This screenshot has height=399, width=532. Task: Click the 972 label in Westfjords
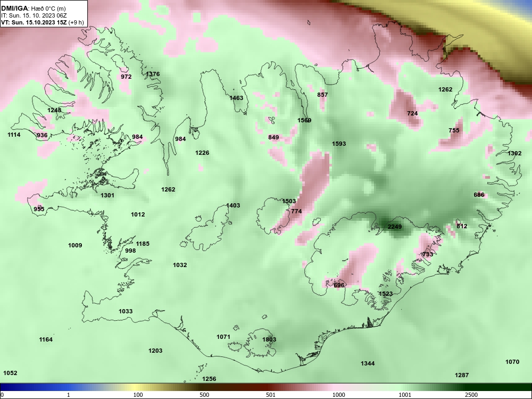point(126,77)
